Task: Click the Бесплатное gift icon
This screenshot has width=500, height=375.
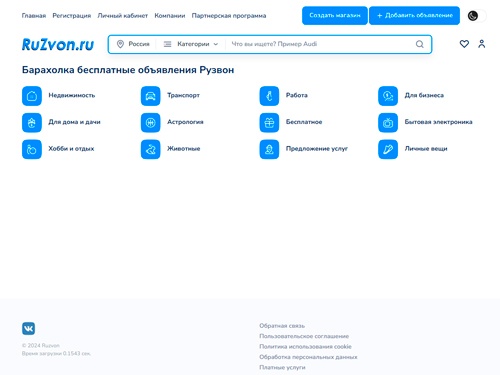Action: coord(269,123)
